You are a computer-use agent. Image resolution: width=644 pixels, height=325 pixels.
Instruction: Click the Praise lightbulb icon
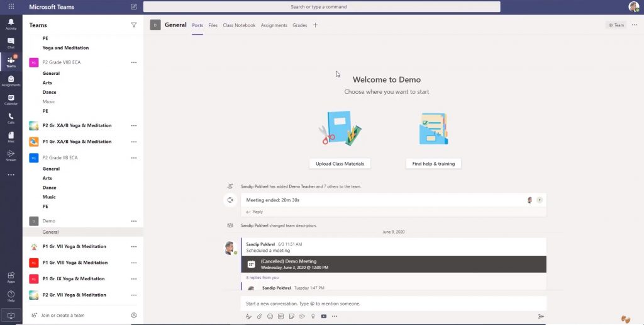[x=313, y=316]
